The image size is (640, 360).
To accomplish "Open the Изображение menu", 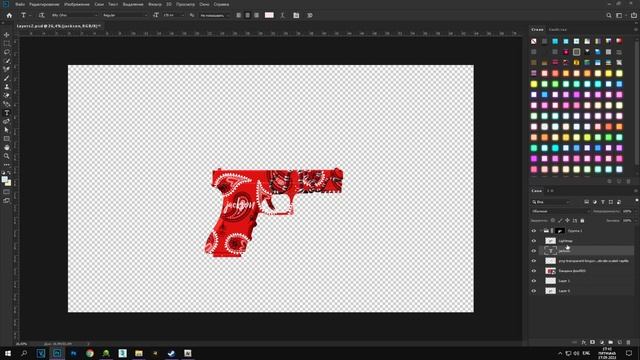I will tap(77, 4).
